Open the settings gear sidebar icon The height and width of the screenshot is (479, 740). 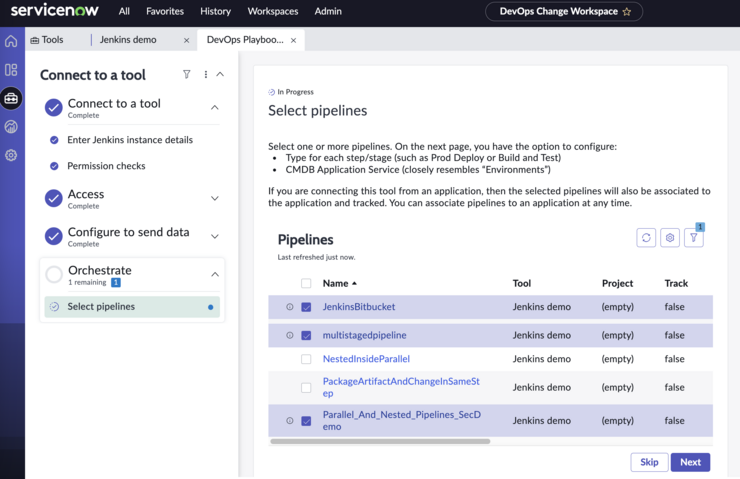[x=11, y=155]
